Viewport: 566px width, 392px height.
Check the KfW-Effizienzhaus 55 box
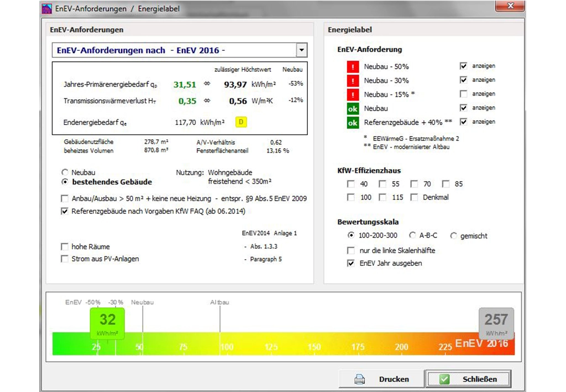coord(382,184)
